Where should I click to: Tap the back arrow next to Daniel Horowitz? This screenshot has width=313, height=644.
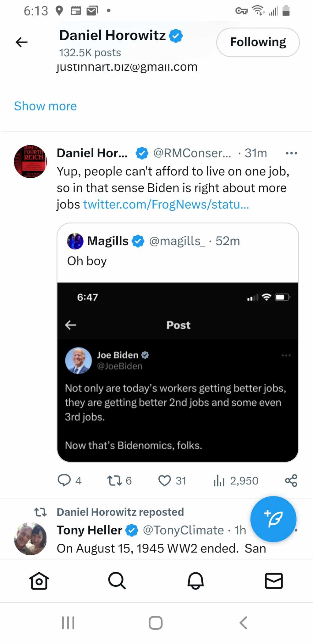(x=22, y=42)
